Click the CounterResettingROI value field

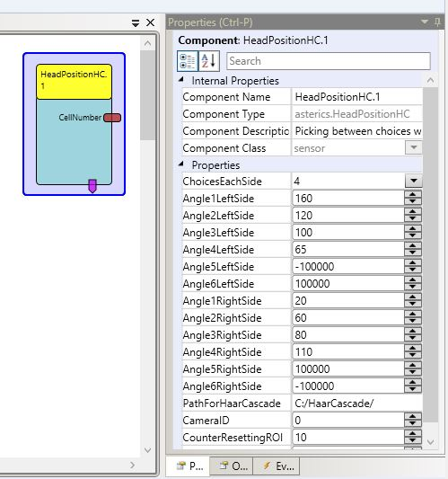348,438
